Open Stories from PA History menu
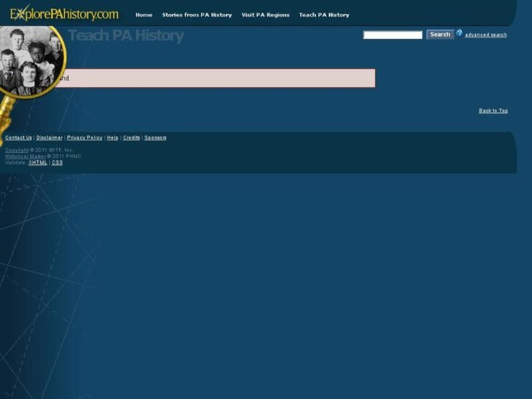 point(197,15)
